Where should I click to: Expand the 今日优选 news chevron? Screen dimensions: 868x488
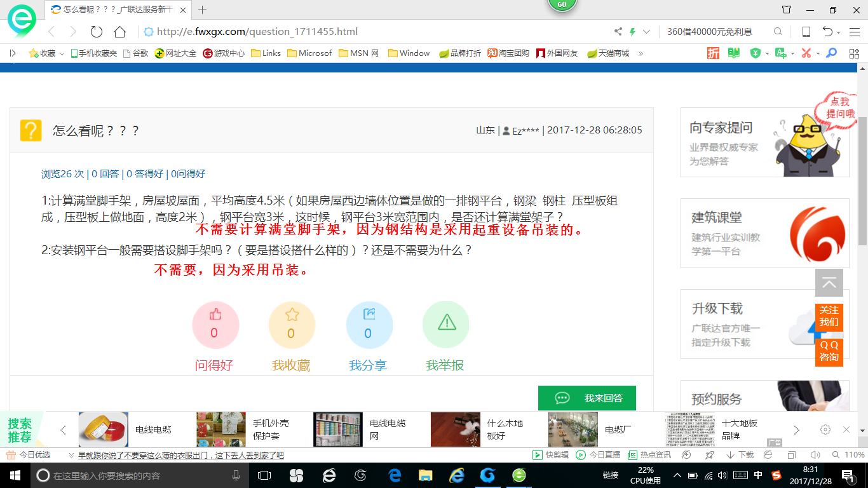pos(71,455)
